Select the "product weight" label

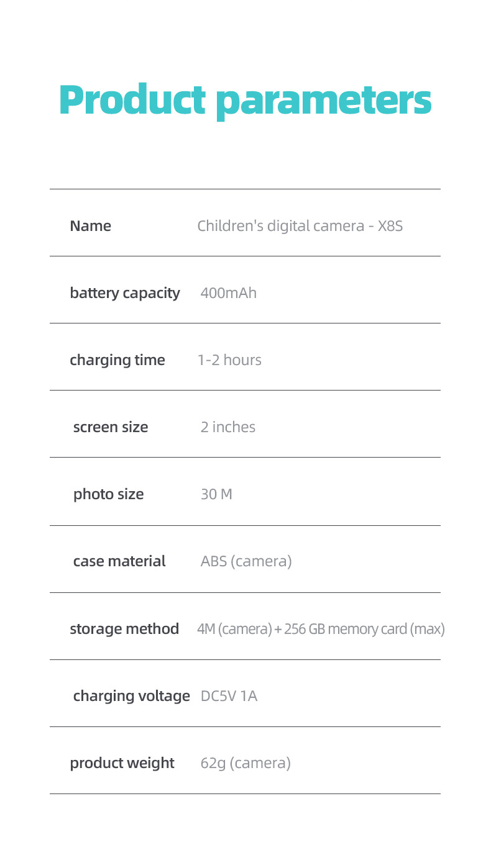[122, 763]
